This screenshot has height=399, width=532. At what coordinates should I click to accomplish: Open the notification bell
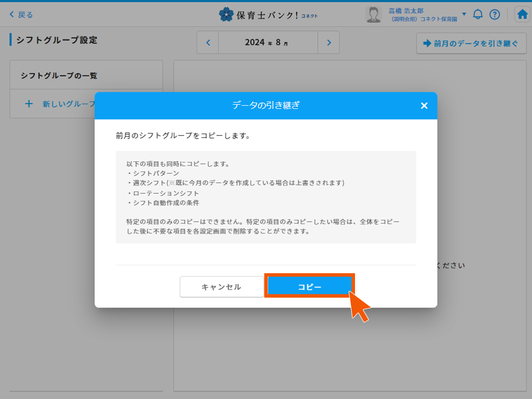478,14
